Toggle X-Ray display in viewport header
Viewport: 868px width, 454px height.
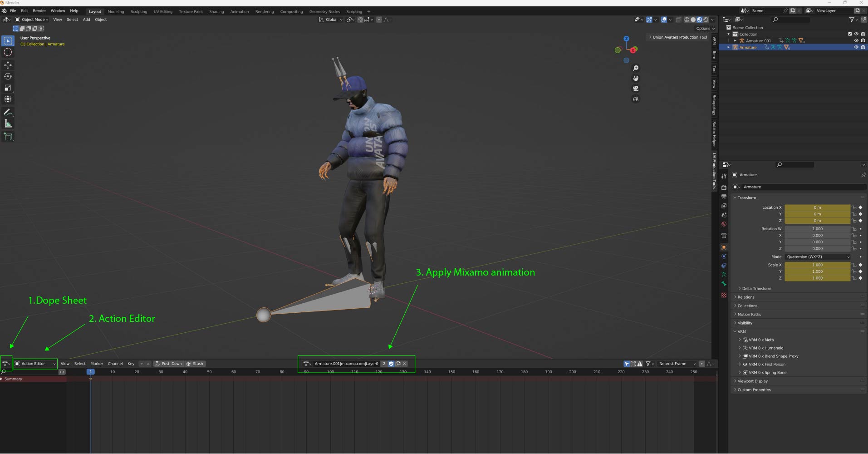678,20
